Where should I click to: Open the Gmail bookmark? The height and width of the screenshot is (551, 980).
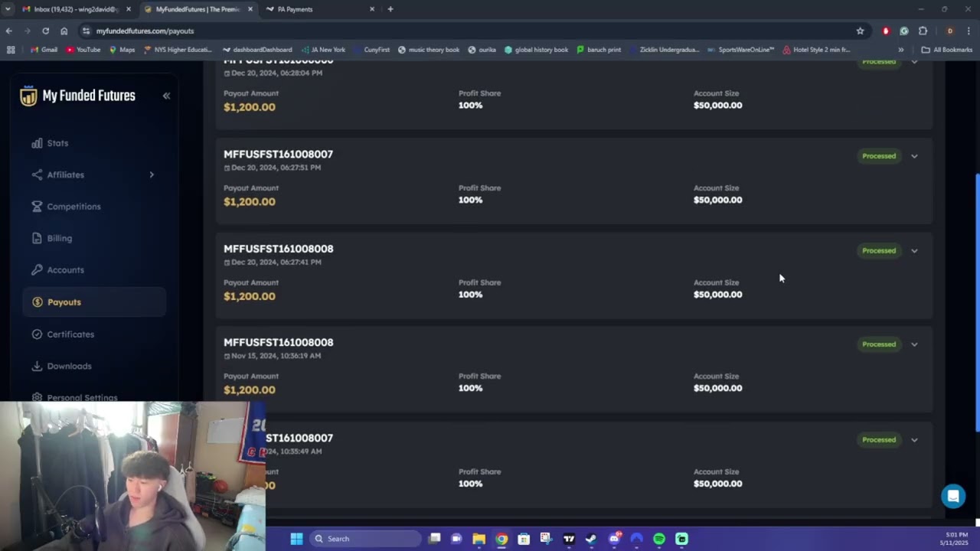click(x=44, y=50)
